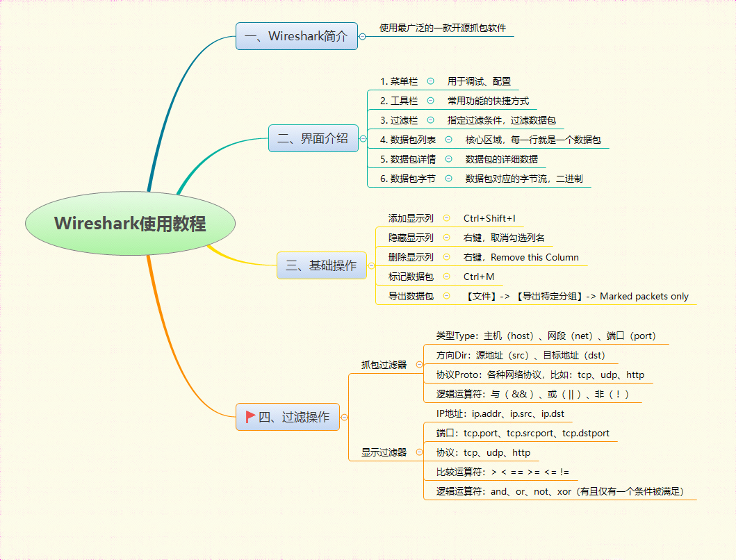Collapse the 四、过滤操作 branch
The width and height of the screenshot is (736, 560).
(344, 417)
